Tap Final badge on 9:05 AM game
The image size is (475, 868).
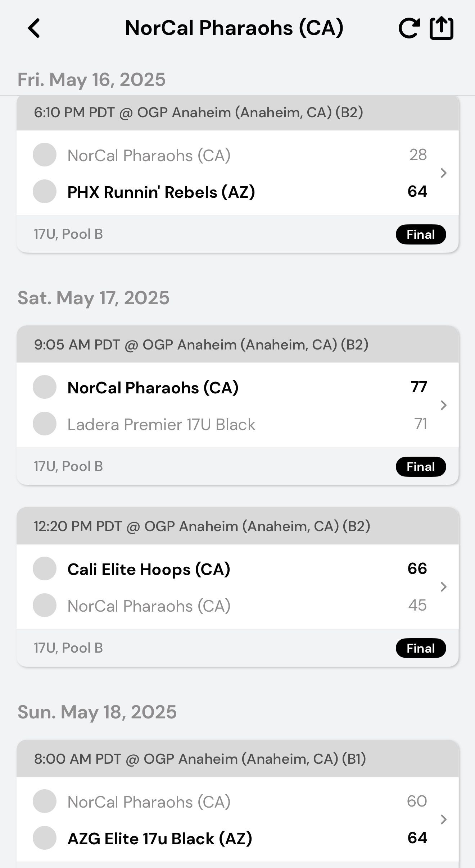(x=421, y=467)
